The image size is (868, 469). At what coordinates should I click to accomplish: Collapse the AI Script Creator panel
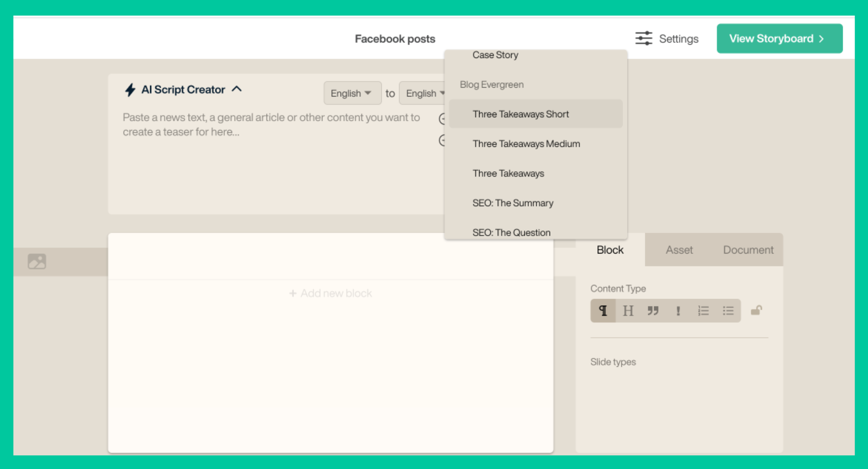[x=237, y=89]
